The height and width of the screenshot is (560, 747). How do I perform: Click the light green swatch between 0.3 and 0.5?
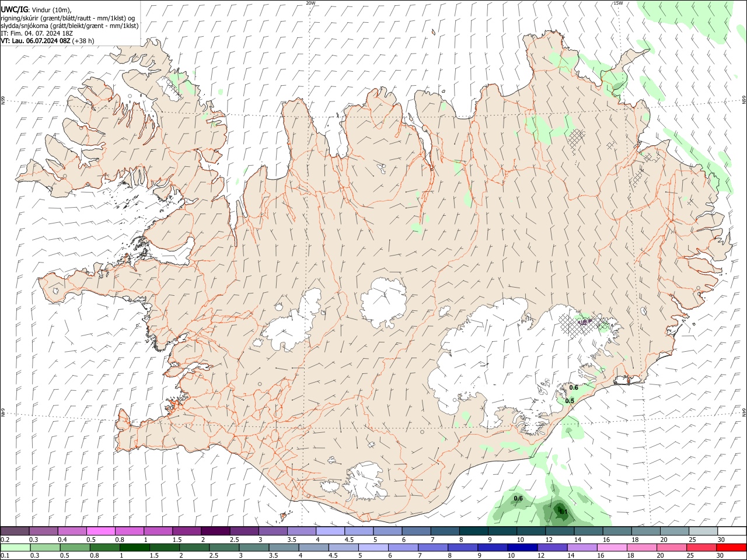pos(45,548)
